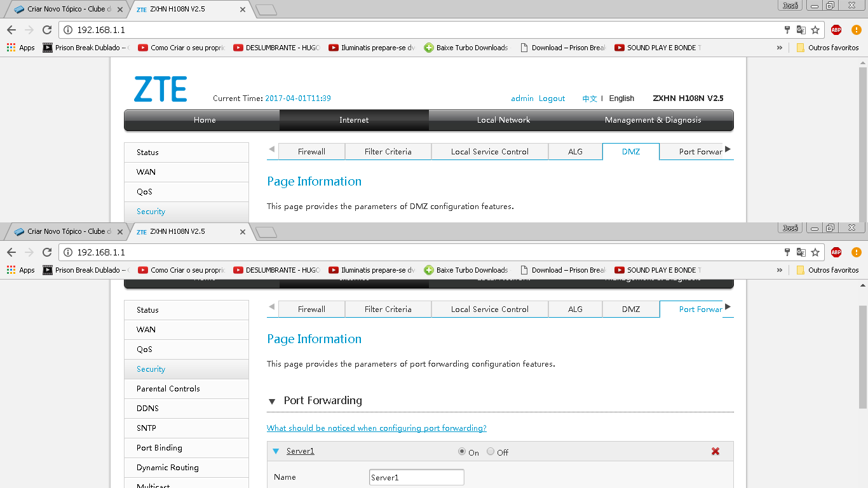This screenshot has width=868, height=488.
Task: Open Adblock Plus extension in the lower window
Action: click(836, 252)
